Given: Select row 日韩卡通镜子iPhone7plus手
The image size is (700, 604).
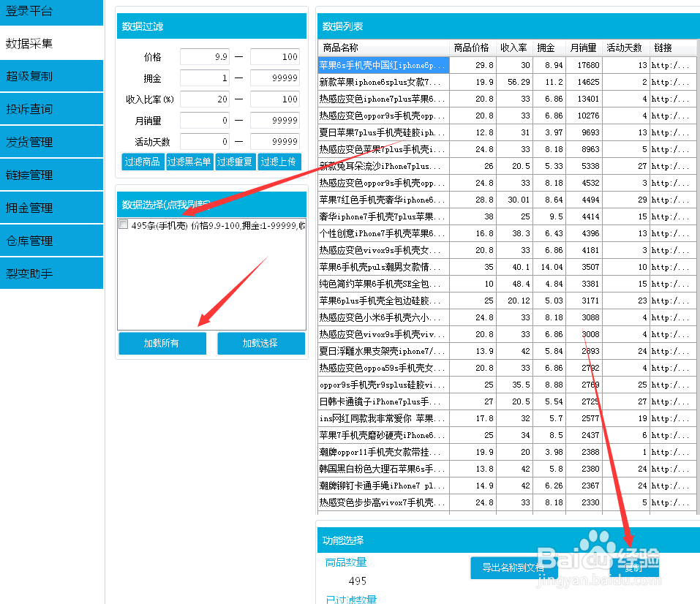Looking at the screenshot, I should [x=507, y=401].
